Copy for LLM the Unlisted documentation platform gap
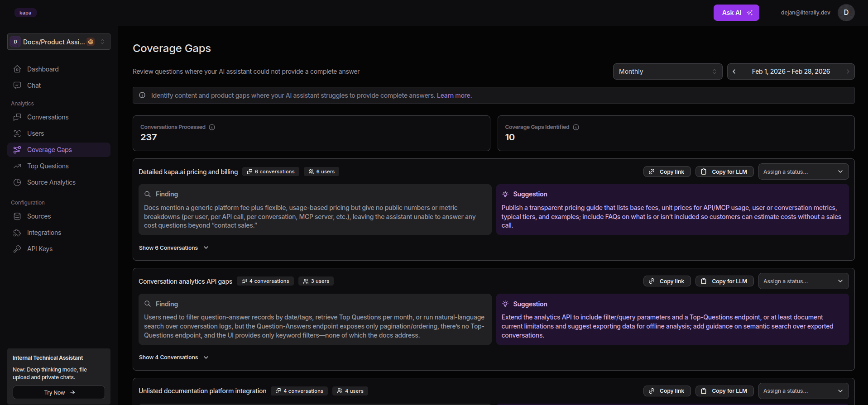Screen dimensions: 868x405 click(724, 391)
